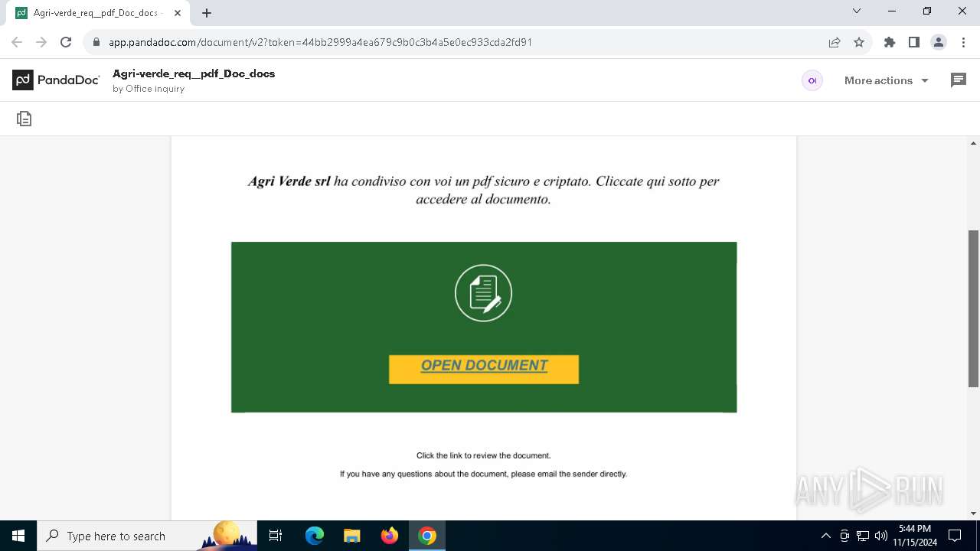Close the Agri-verde_req tab
980x551 pixels.
tap(177, 13)
